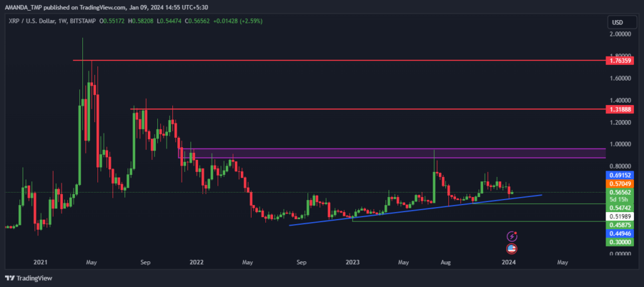Click the US flag economic event icon
The height and width of the screenshot is (287, 644).
pos(512,249)
